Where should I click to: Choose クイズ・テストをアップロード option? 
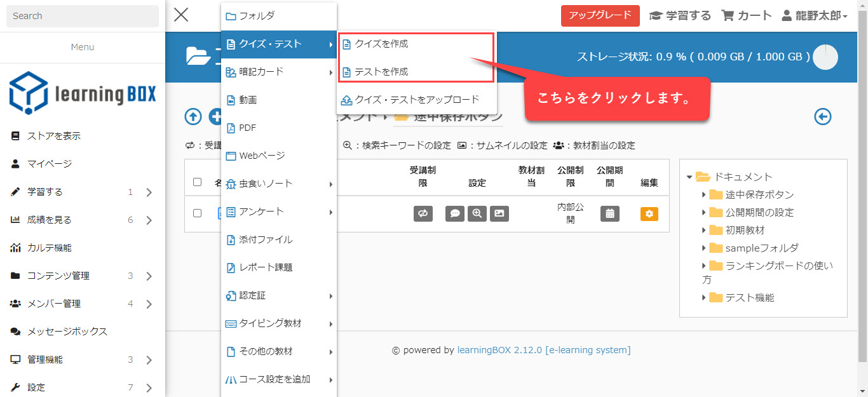click(x=416, y=100)
